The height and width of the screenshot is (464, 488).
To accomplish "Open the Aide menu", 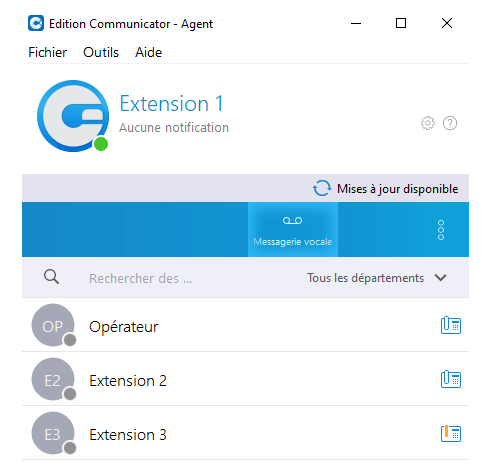I will [148, 52].
